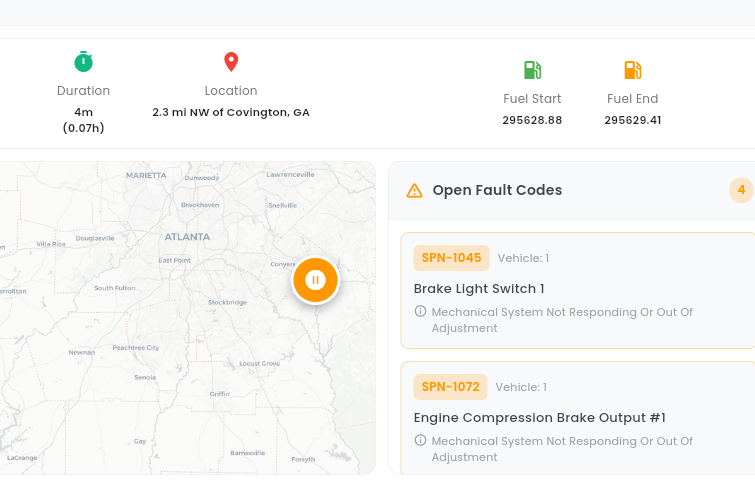Click the red Location pin icon
The image size is (755, 482).
coord(231,62)
